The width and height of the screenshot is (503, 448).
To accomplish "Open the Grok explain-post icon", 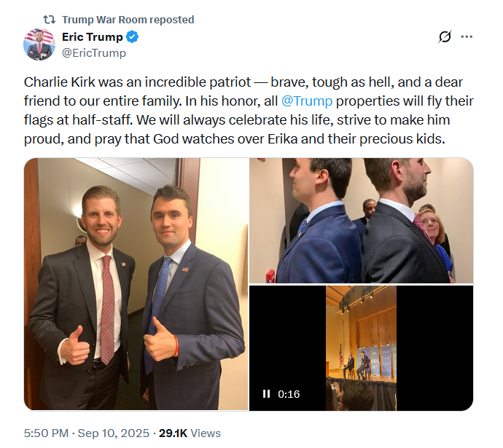I will point(444,37).
